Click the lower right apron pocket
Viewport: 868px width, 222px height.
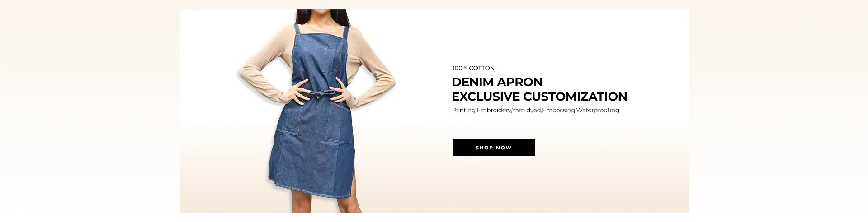click(339, 124)
